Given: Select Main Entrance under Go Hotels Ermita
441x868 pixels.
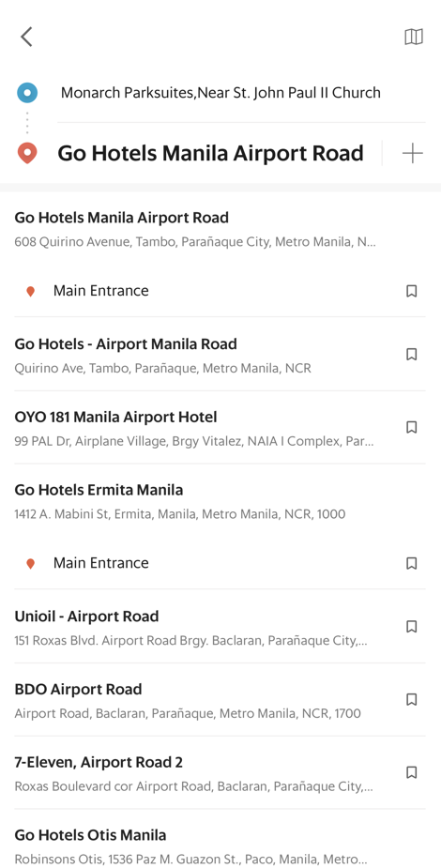Looking at the screenshot, I should (220, 564).
